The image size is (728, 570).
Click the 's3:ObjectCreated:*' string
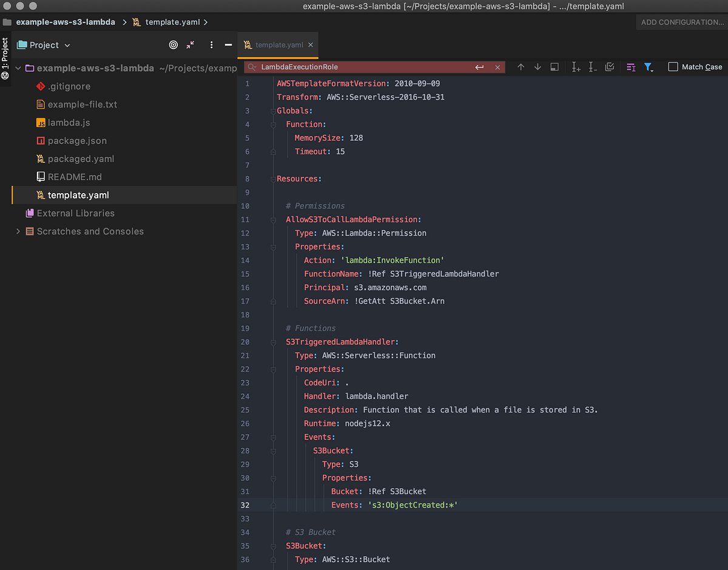tap(413, 505)
